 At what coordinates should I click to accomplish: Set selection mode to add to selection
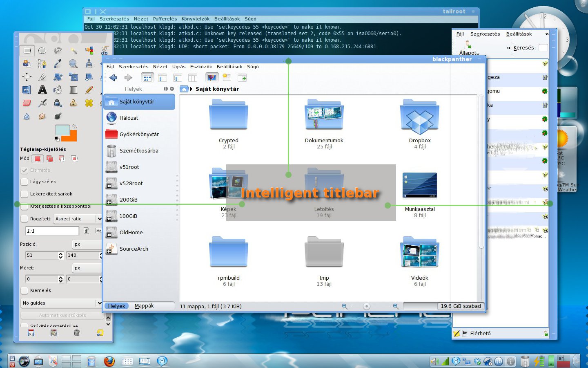click(x=50, y=158)
